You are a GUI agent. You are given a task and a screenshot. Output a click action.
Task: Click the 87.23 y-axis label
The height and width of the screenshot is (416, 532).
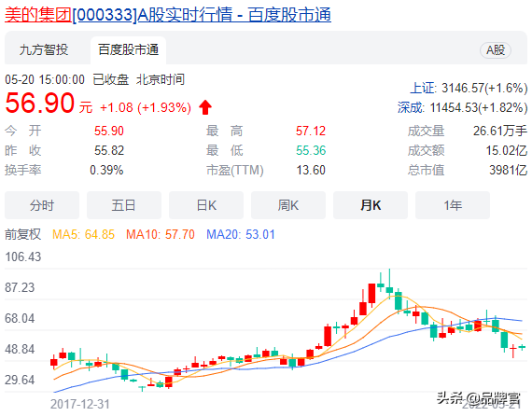pyautogui.click(x=20, y=288)
